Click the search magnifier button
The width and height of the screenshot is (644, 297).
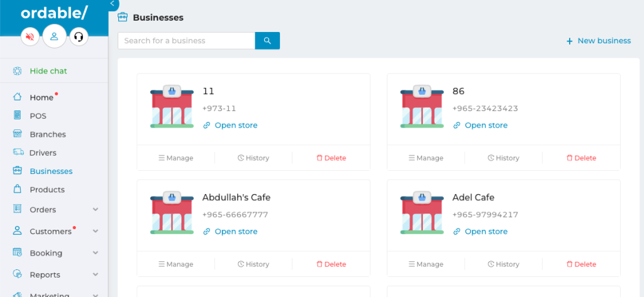click(267, 41)
